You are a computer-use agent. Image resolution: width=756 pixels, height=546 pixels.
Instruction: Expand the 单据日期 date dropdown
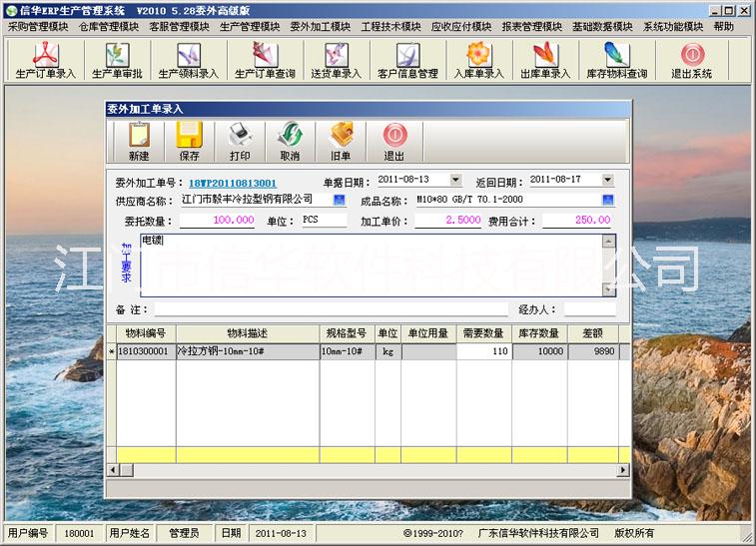[455, 180]
